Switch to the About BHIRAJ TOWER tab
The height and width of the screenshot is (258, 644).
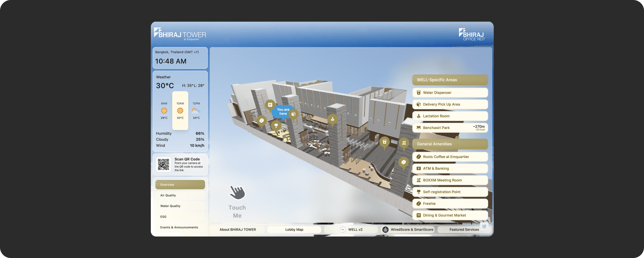point(238,230)
